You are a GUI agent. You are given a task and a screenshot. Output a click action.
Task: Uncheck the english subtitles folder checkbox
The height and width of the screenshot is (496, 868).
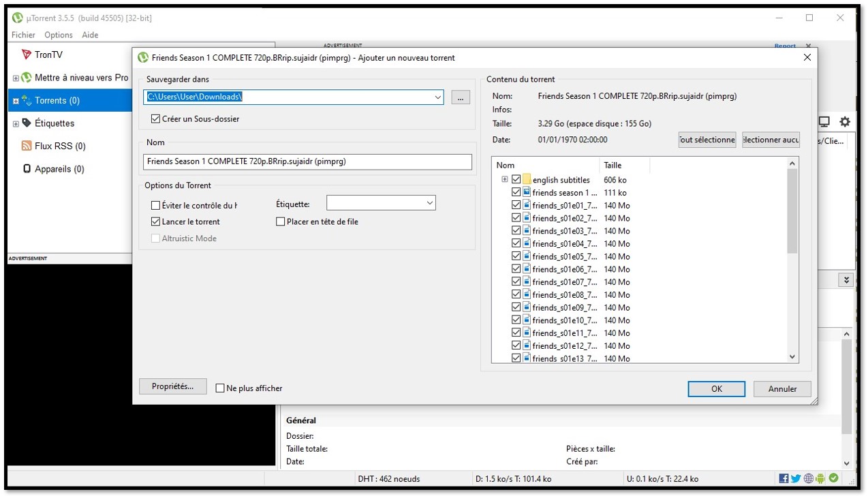click(516, 180)
